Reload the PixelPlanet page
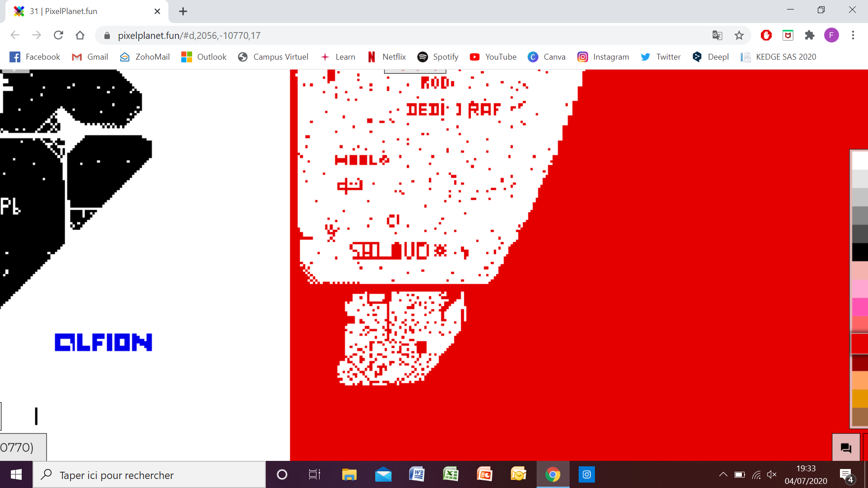 click(x=58, y=35)
